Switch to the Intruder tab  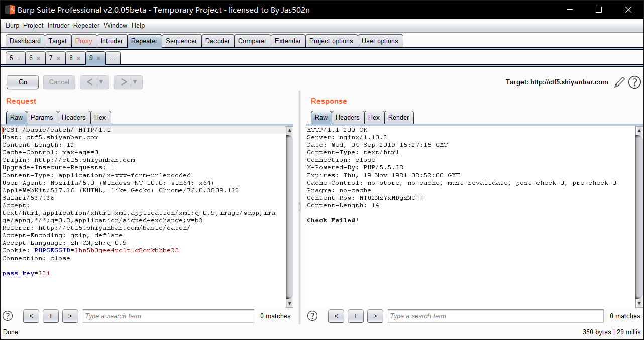[x=112, y=41]
